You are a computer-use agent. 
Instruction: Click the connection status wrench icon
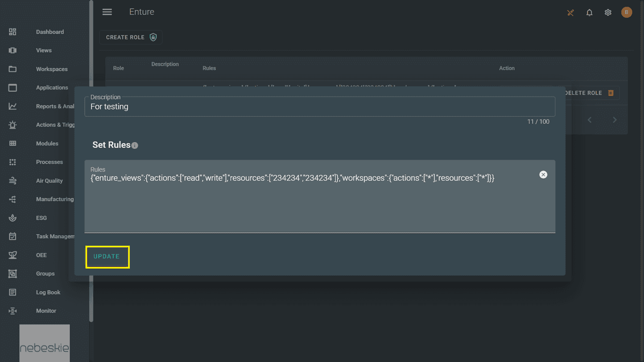570,12
